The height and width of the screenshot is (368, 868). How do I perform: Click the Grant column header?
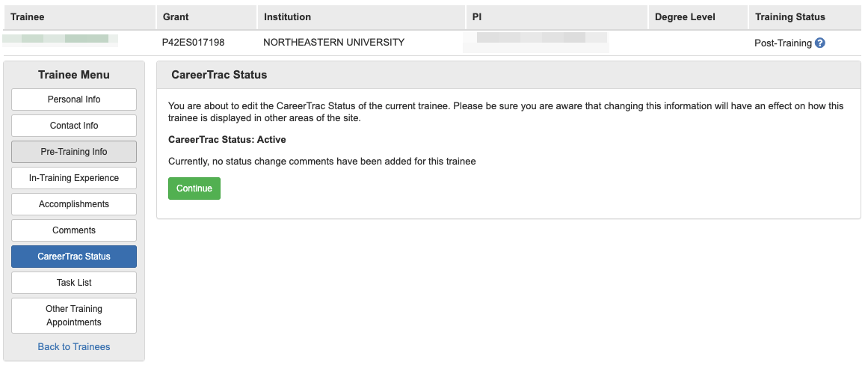(x=176, y=16)
